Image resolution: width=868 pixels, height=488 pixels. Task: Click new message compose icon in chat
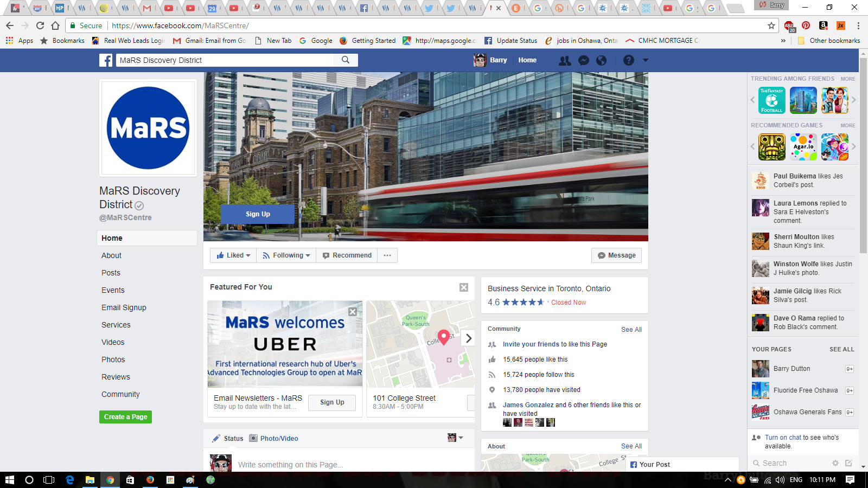[x=848, y=463]
